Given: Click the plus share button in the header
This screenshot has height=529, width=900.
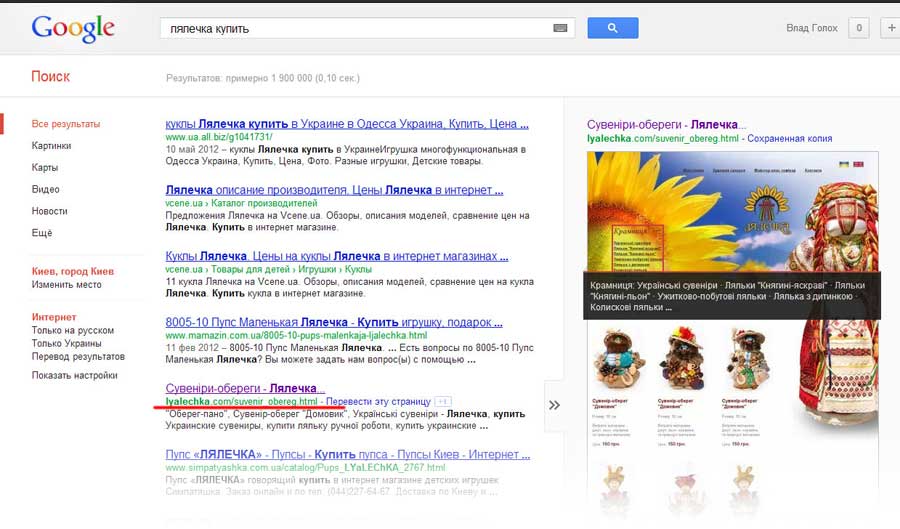Looking at the screenshot, I should pos(891,28).
